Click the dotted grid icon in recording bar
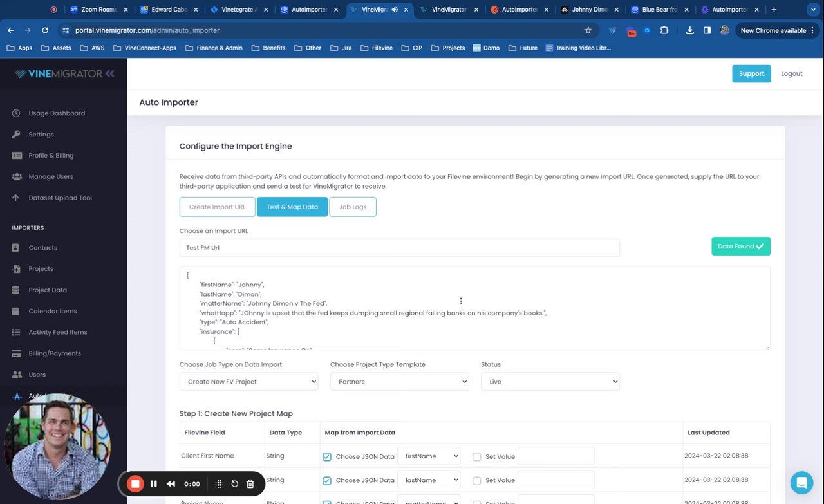 coord(219,484)
